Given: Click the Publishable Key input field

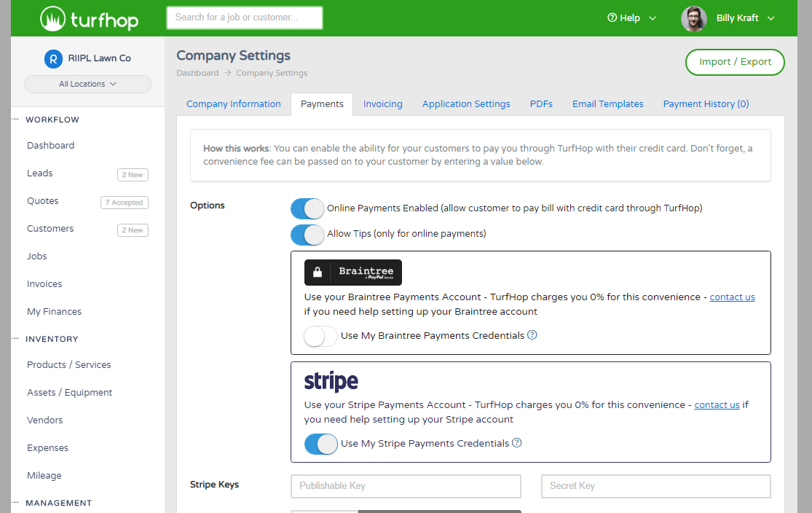Looking at the screenshot, I should click(x=406, y=486).
